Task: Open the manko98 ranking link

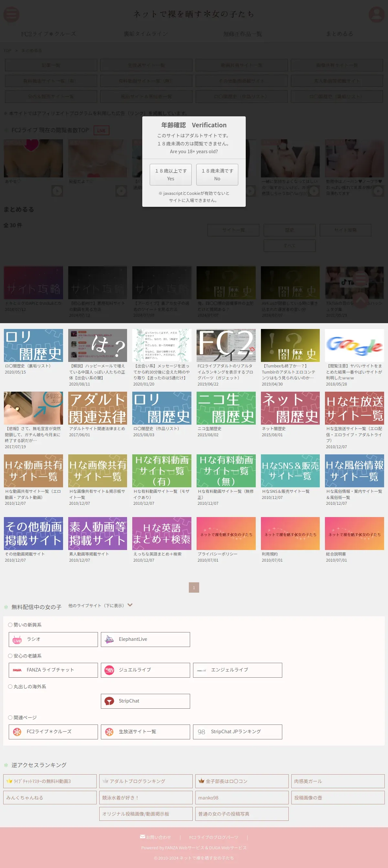Action: 242,798
